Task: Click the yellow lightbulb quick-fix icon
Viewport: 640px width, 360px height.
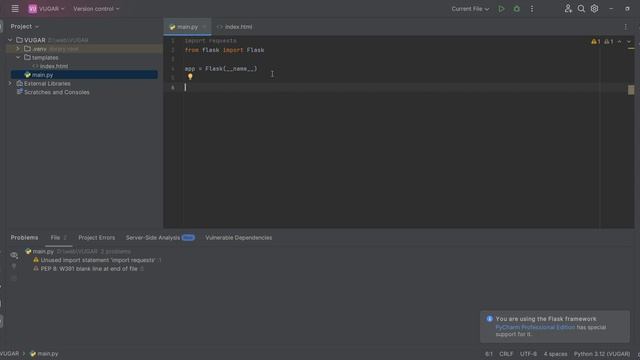Action: [x=190, y=76]
